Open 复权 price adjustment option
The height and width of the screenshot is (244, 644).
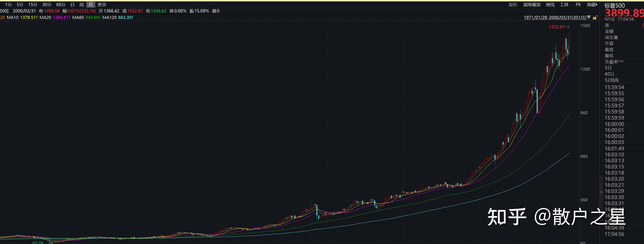click(513, 4)
